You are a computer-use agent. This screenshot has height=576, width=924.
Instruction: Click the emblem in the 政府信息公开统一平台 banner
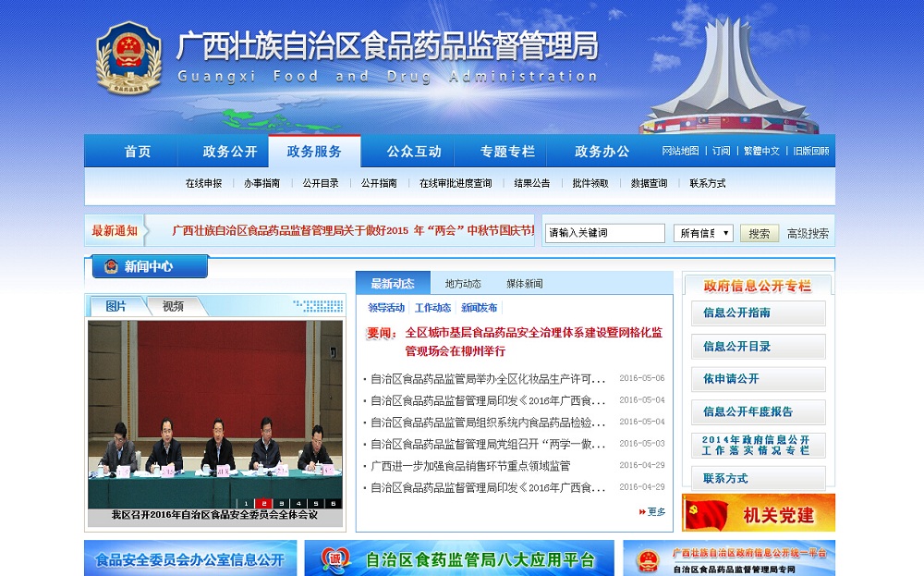tap(648, 559)
